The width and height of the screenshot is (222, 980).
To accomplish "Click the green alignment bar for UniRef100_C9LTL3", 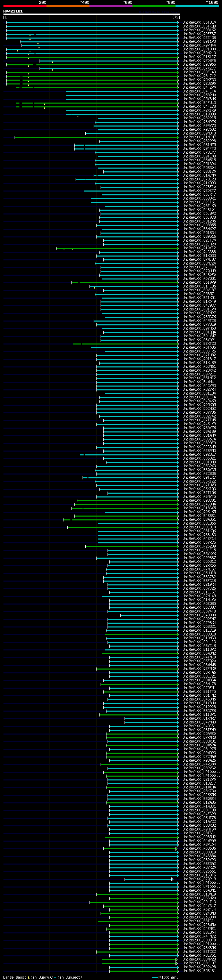I will coord(134,902).
